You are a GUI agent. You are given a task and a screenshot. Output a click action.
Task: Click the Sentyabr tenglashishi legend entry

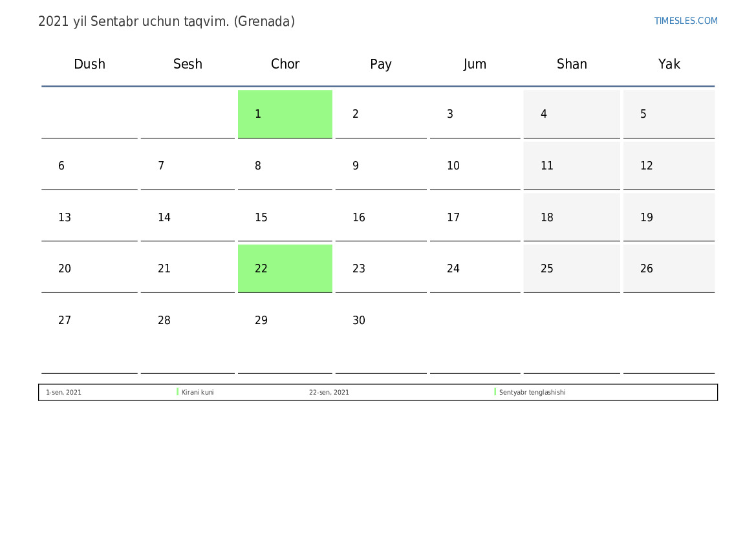(x=532, y=392)
